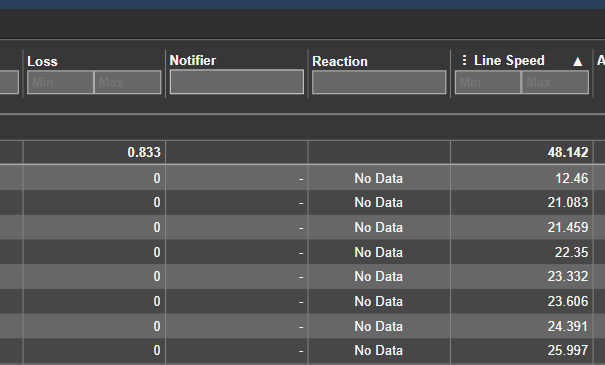The height and width of the screenshot is (365, 605).
Task: Select the Line Speed cell 12.46
Action: tap(571, 178)
